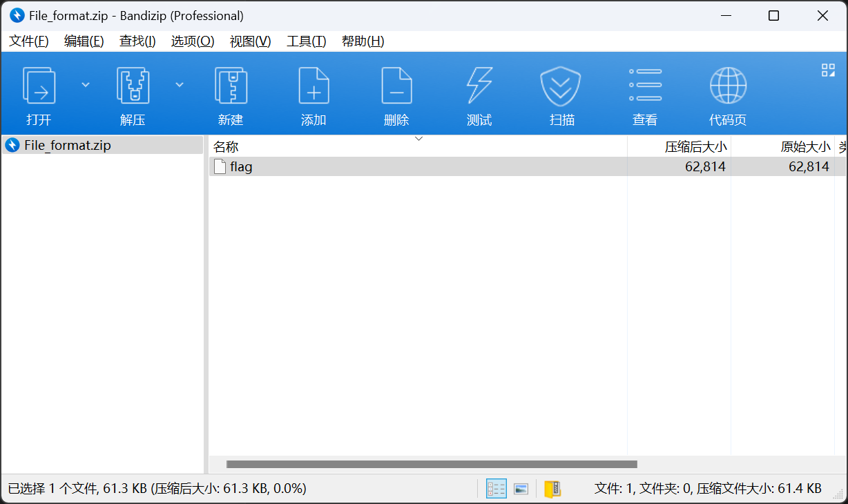
Task: Sort by 压缩后大小 column header
Action: (695, 147)
